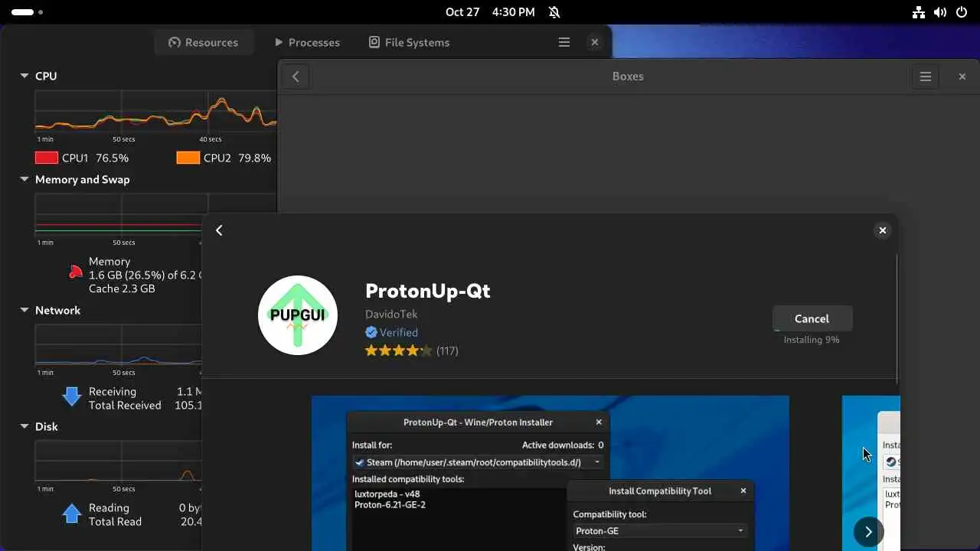
Task: Click the installing progress bar under Cancel
Action: [812, 330]
